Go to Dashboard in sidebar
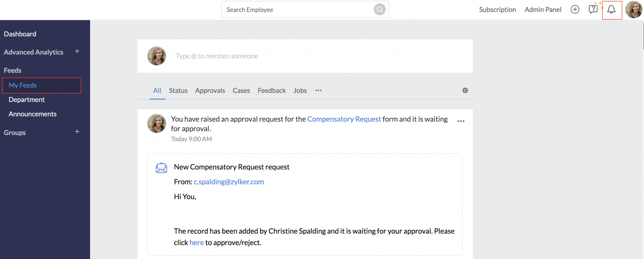Image resolution: width=644 pixels, height=259 pixels. (x=20, y=34)
